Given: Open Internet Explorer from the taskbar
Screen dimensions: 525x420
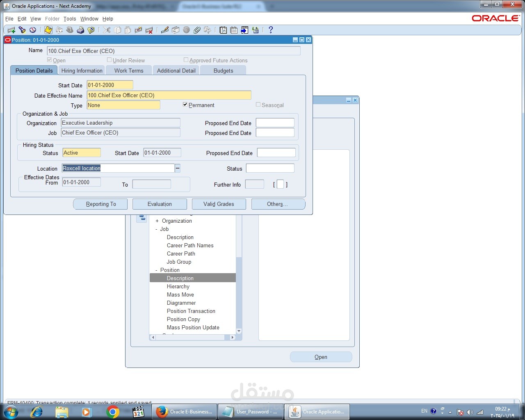Looking at the screenshot, I should click(37, 411).
